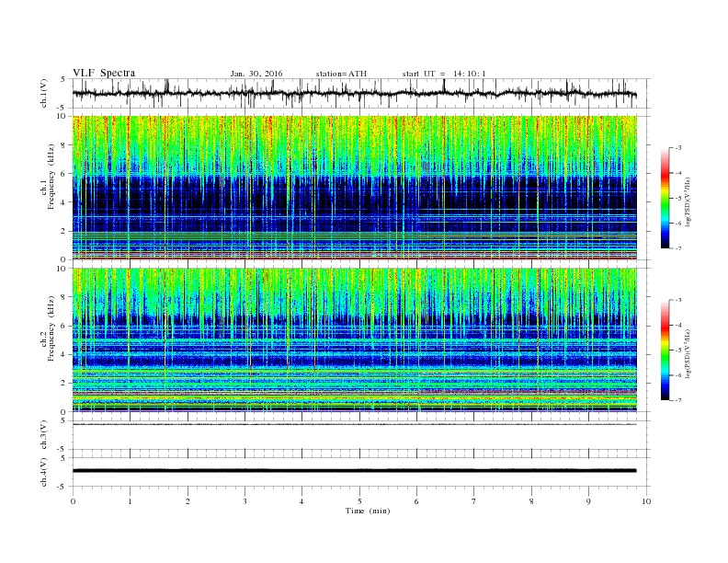
Task: Click the "-3" label on ch.1 colorbar
Action: click(678, 148)
